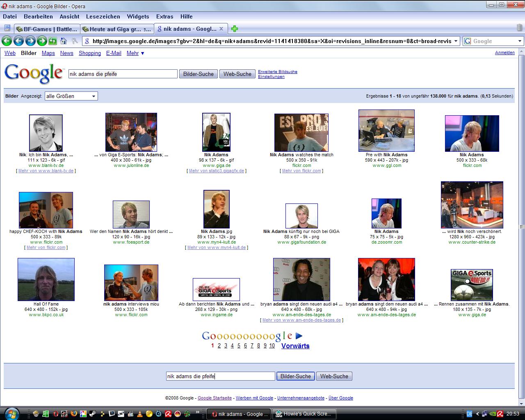Open the Einstellungen link
Viewport: 525px width, 420px height.
tap(271, 77)
